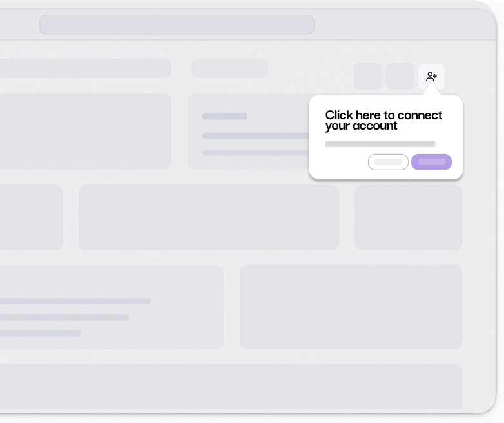Click the white outlined tooltip button
The height and width of the screenshot is (423, 504).
pyautogui.click(x=388, y=162)
